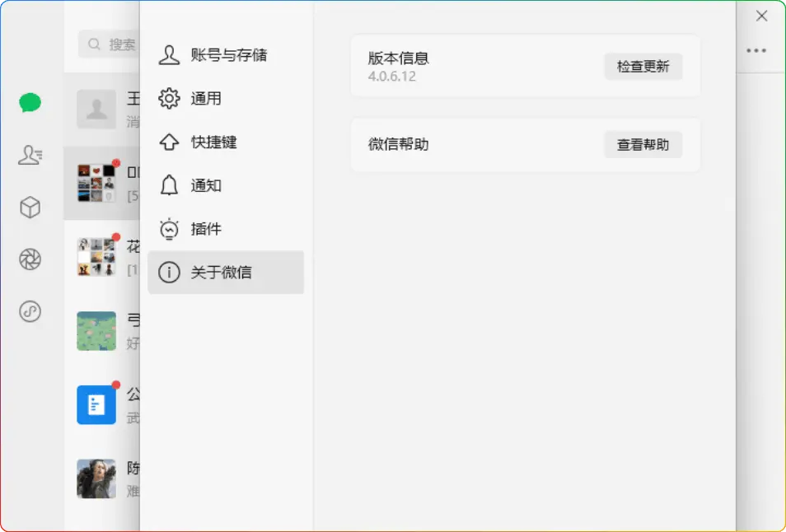
Task: Open chat starting with 花 with photo-grid avatar
Action: tap(102, 257)
